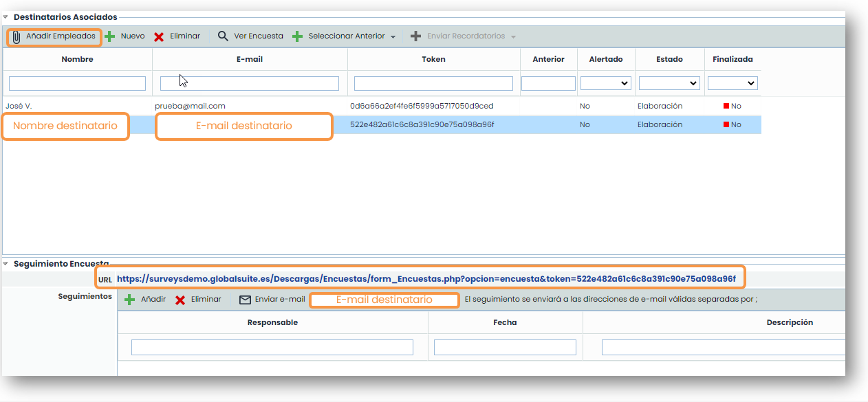Open the Alertado filter dropdown

605,83
